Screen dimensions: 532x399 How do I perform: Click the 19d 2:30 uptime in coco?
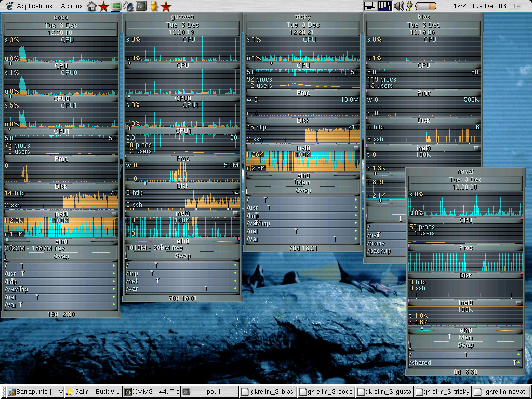61,314
